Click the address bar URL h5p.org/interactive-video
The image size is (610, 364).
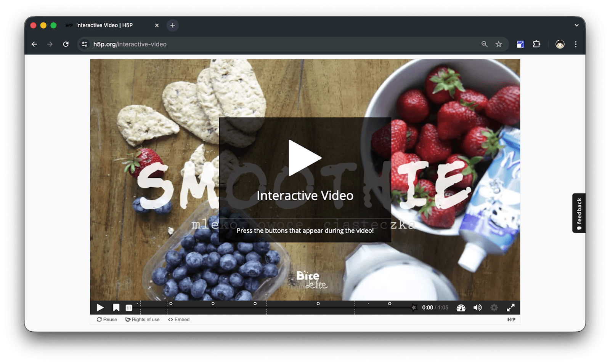(130, 44)
